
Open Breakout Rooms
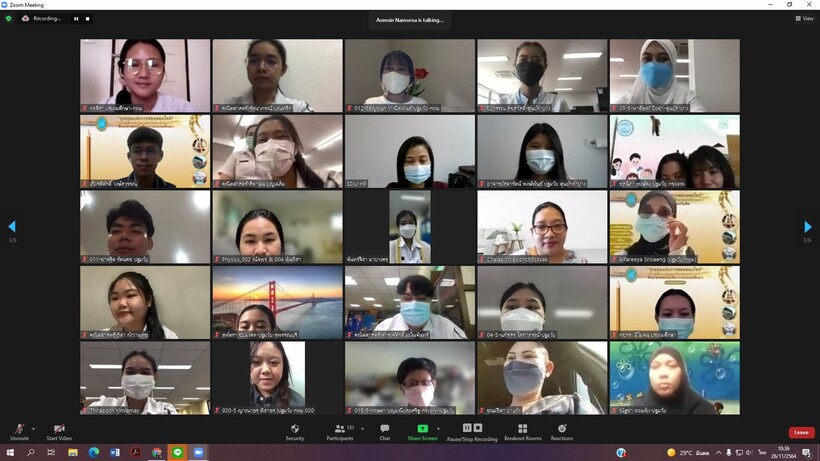tap(522, 429)
